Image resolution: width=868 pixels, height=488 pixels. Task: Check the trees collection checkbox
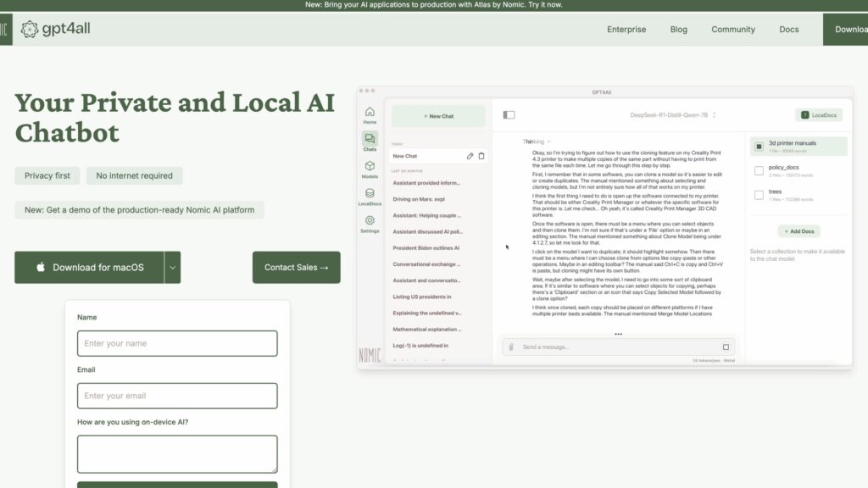coord(759,196)
